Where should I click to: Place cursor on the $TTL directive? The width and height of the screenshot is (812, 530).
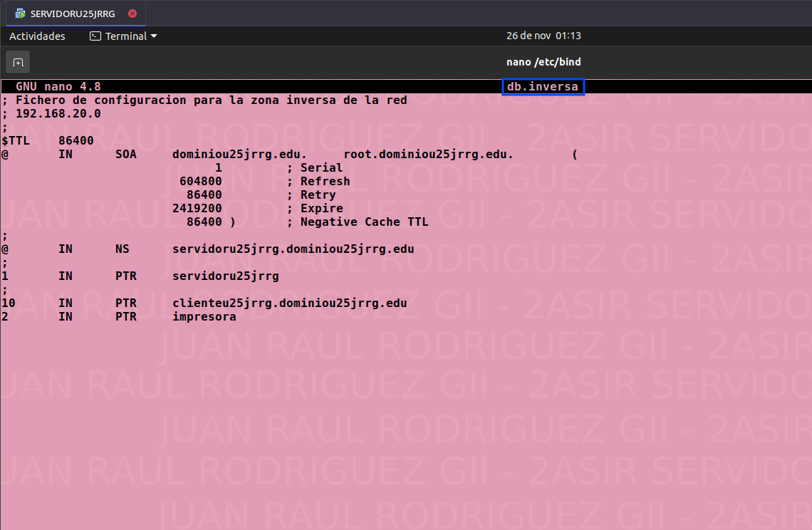click(16, 140)
